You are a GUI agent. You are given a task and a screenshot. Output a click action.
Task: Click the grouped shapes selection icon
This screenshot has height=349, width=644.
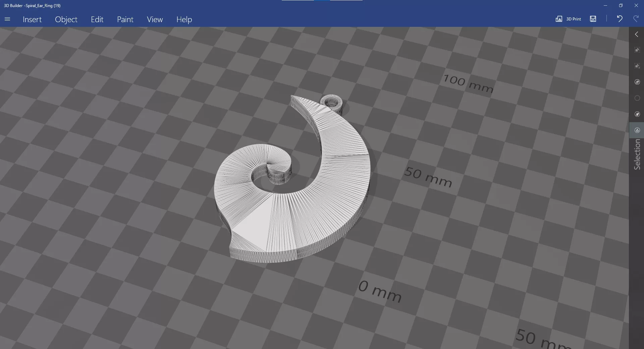[x=637, y=82]
